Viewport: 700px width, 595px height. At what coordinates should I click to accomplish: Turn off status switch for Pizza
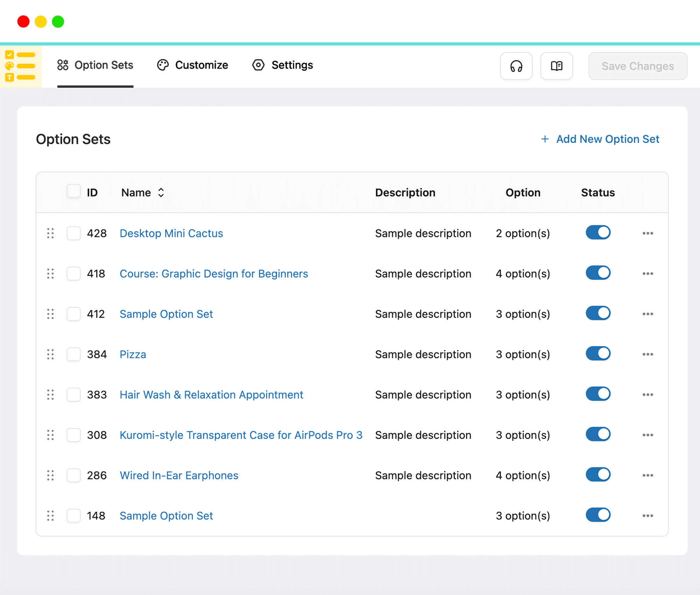click(x=598, y=353)
